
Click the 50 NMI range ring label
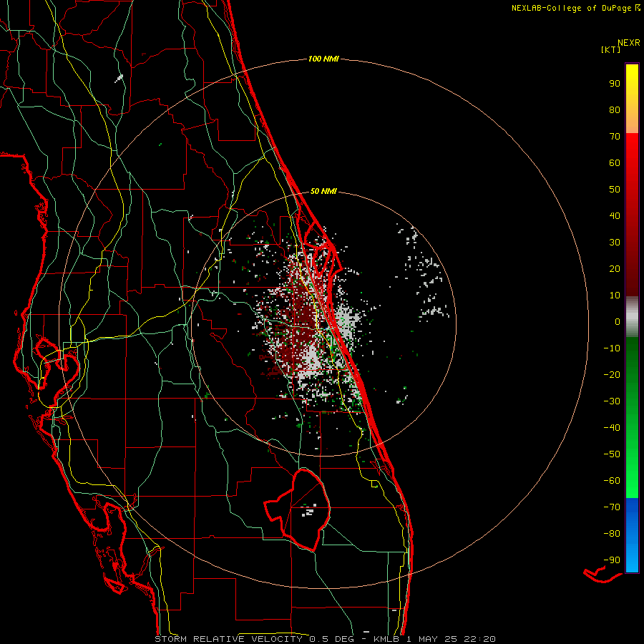tap(323, 191)
